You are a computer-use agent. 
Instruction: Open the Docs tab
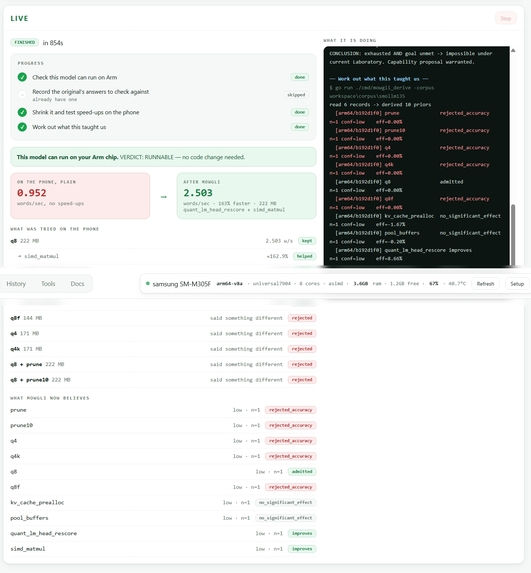(77, 284)
